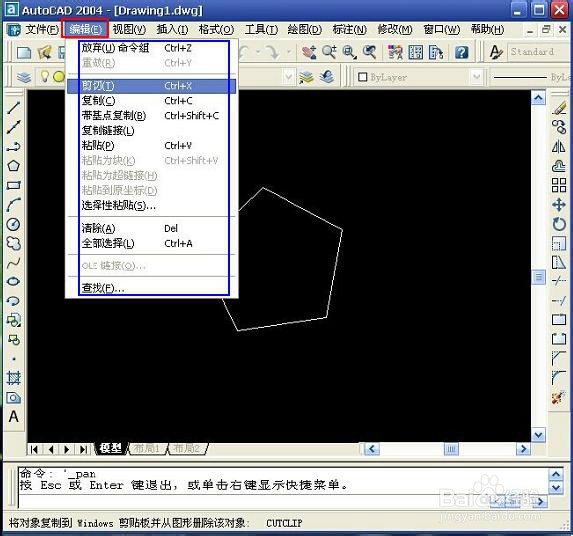Click the Offset tool
Viewport: 573px width, 536px height.
pos(559,166)
